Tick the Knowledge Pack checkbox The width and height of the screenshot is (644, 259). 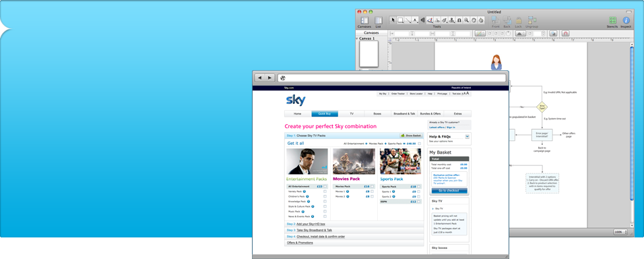[x=325, y=202]
